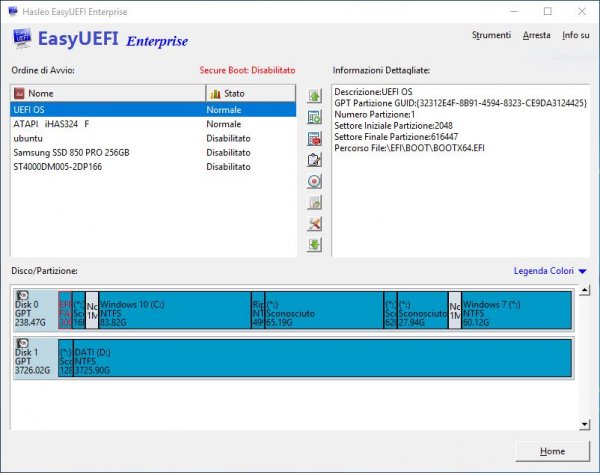The image size is (600, 473).
Task: Click the one-time boot target icon
Action: (315, 181)
